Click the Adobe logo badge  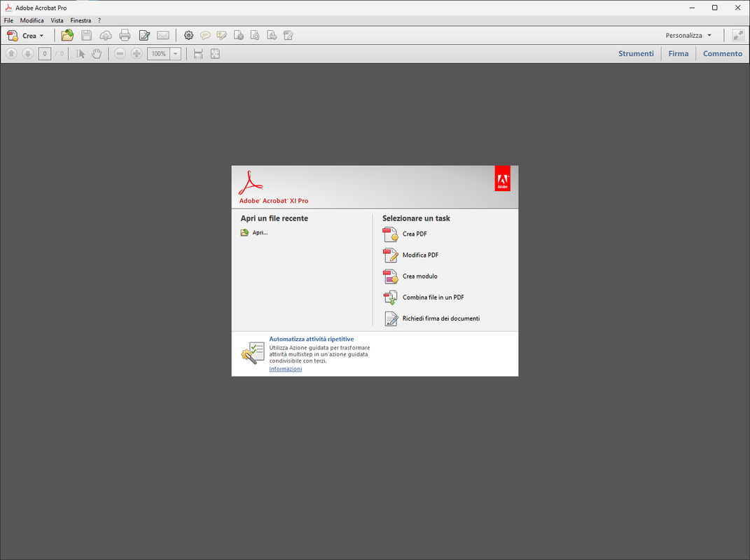[x=502, y=178]
